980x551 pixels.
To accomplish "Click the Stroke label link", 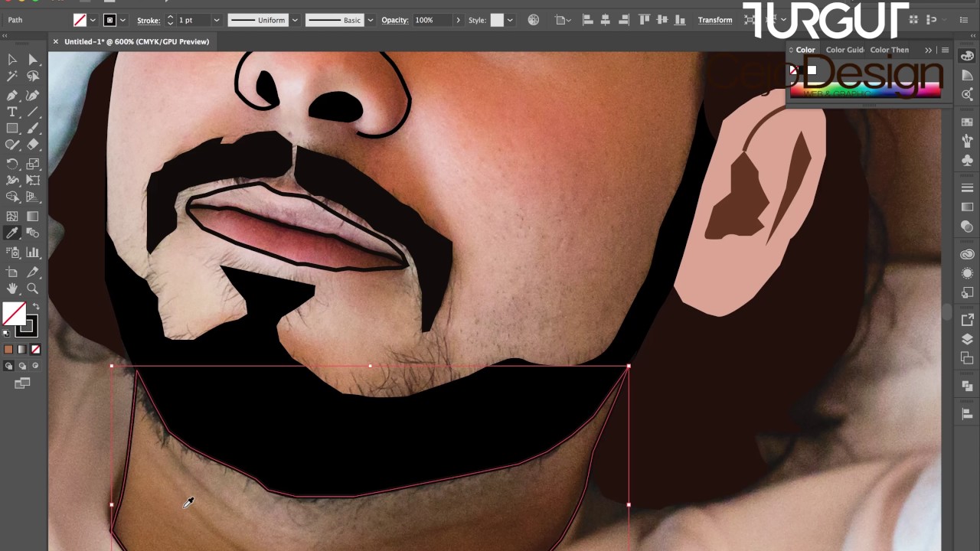I will (149, 20).
